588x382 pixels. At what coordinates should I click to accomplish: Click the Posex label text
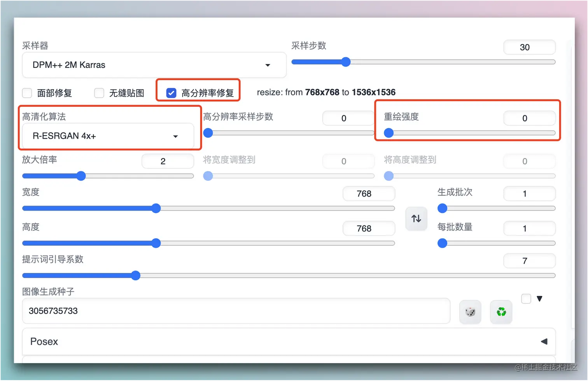tap(44, 342)
